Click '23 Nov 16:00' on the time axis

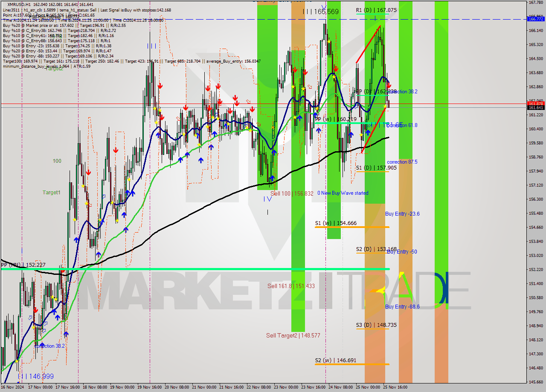pyautogui.click(x=313, y=388)
